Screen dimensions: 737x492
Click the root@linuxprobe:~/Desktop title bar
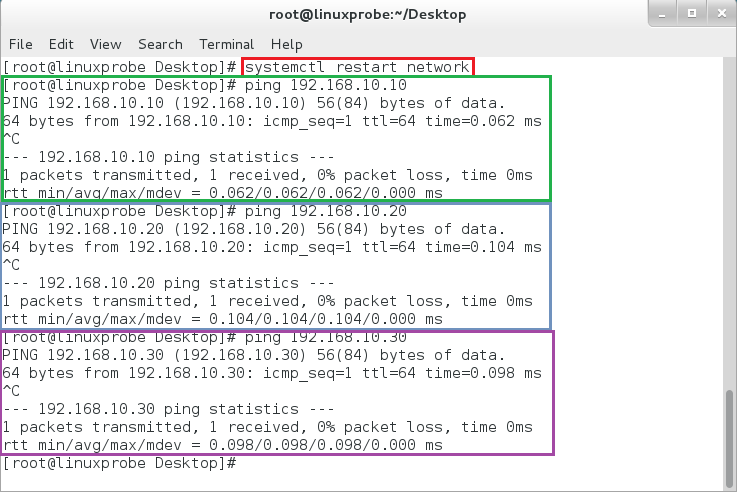pos(368,15)
